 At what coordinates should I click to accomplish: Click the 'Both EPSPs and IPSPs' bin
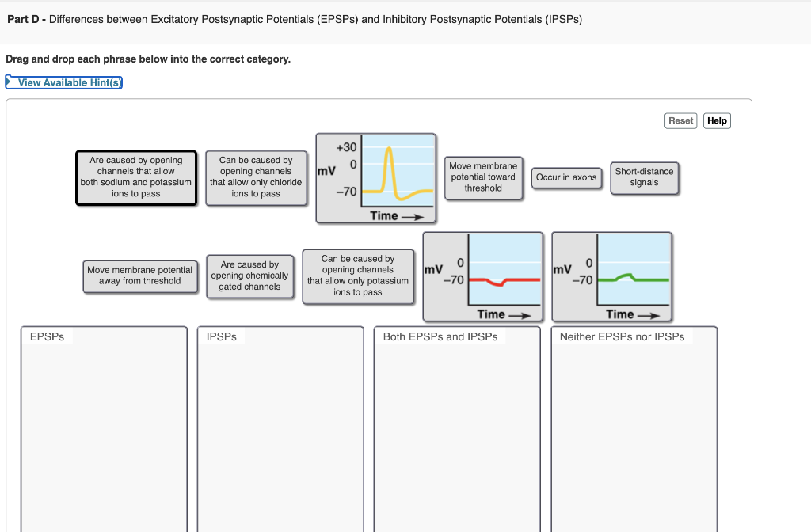[457, 429]
